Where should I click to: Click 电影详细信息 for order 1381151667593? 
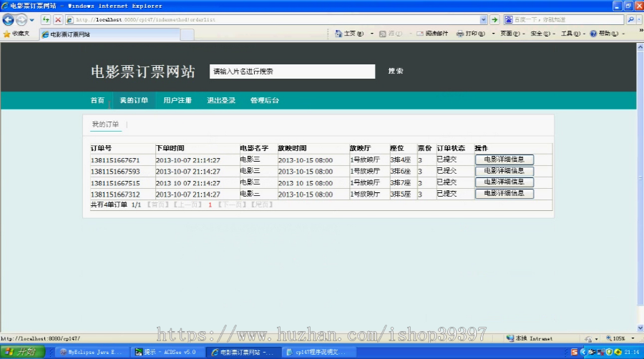point(504,171)
